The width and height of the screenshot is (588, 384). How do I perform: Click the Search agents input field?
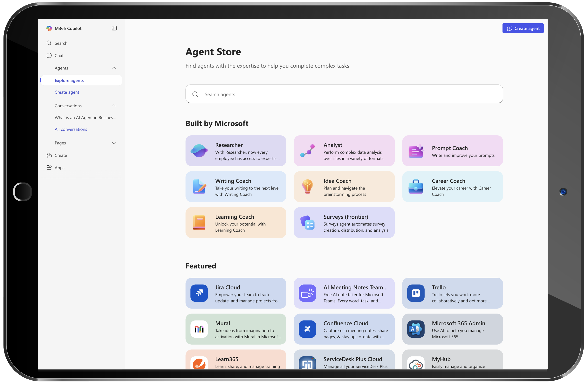(344, 94)
